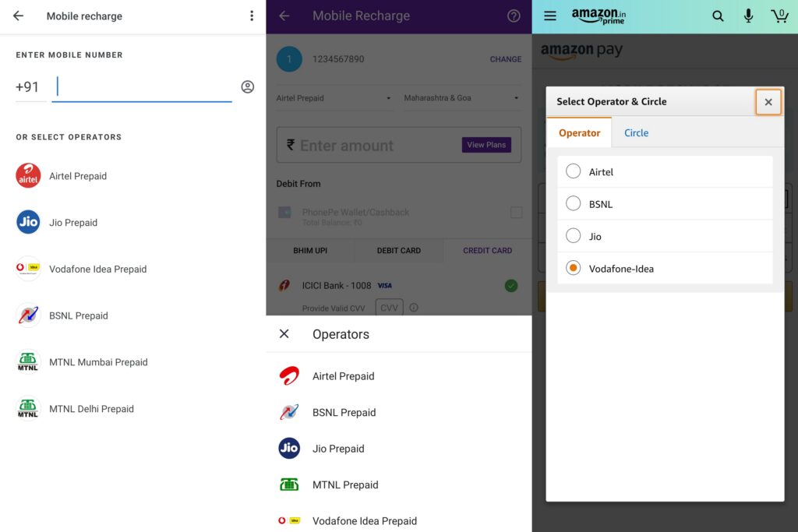This screenshot has width=798, height=532.
Task: Close the Operators bottom sheet
Action: tap(284, 333)
